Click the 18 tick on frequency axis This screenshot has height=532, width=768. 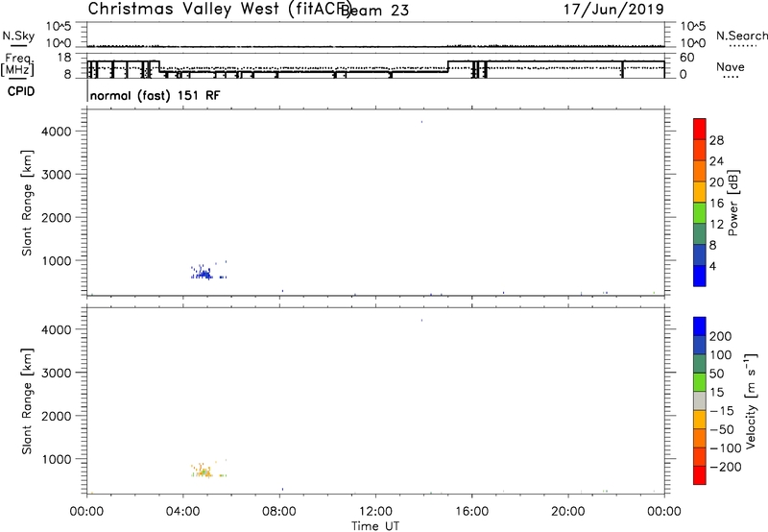64,58
